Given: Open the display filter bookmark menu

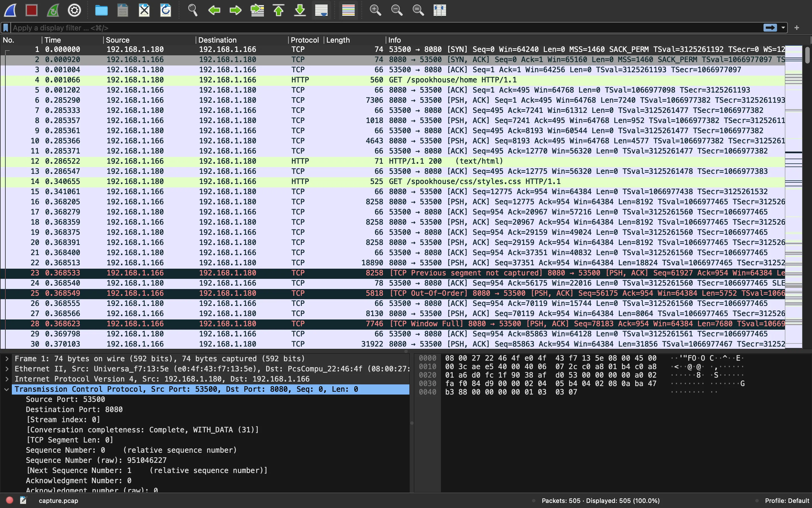Looking at the screenshot, I should tap(6, 28).
